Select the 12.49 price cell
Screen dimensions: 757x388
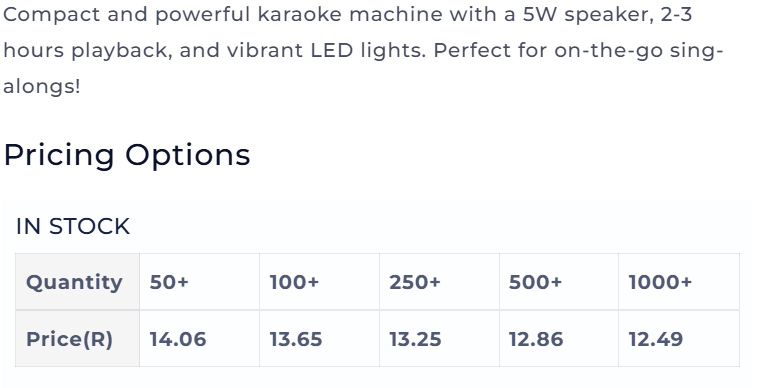[x=679, y=339]
